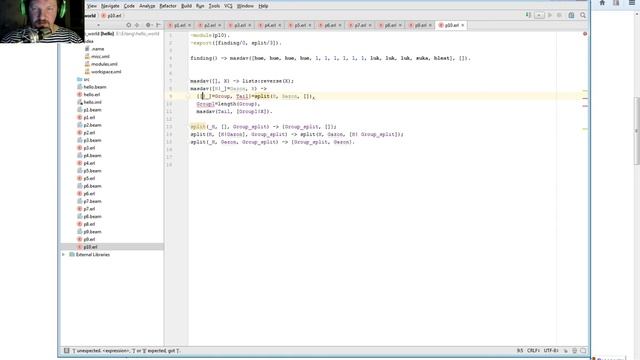Select p7.erl in project tree
640x360 pixels.
pyautogui.click(x=89, y=209)
